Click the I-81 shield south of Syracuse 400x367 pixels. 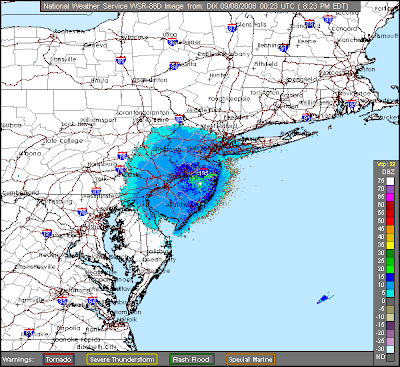pyautogui.click(x=121, y=60)
